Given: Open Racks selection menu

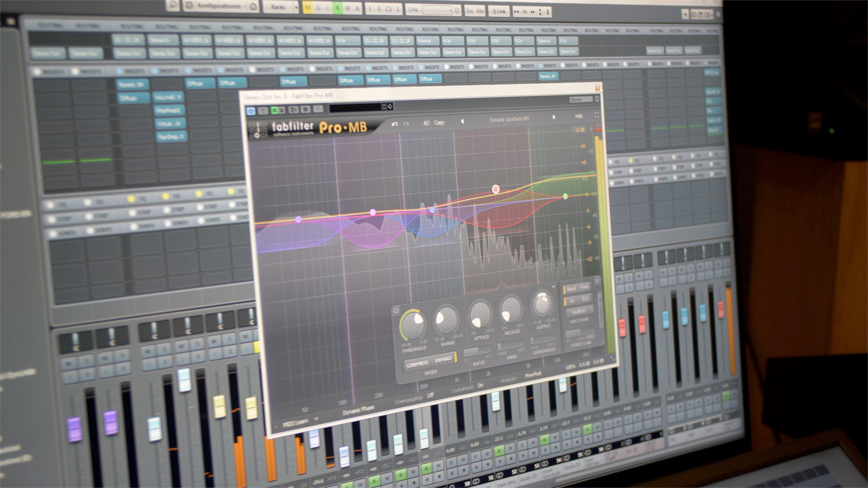Looking at the screenshot, I should (x=278, y=7).
